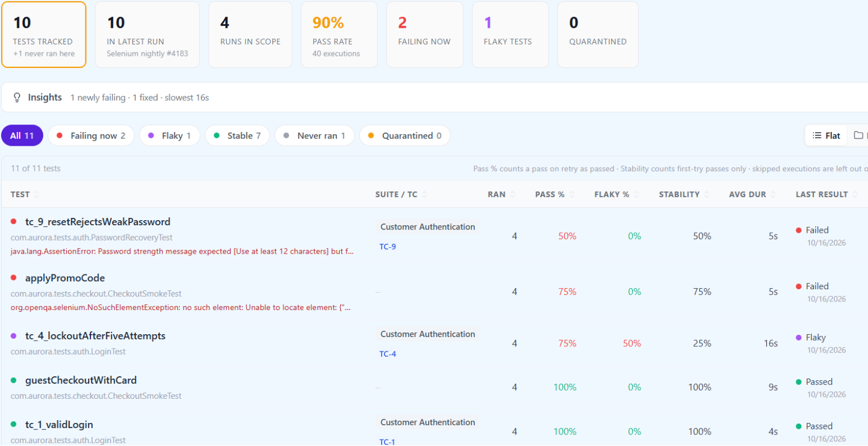Sort by RAN column arrows
Screen dimensions: 868x446
(x=512, y=195)
